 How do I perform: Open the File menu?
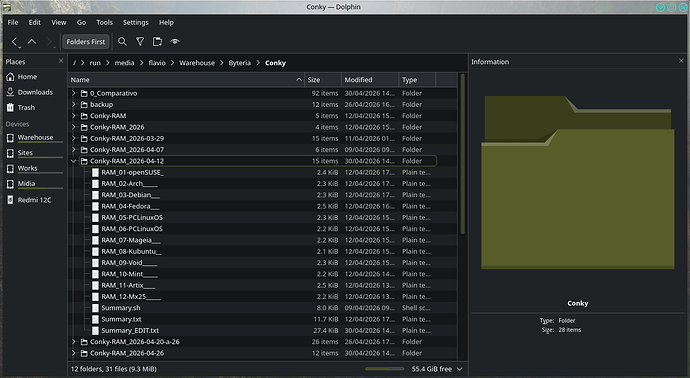point(13,22)
